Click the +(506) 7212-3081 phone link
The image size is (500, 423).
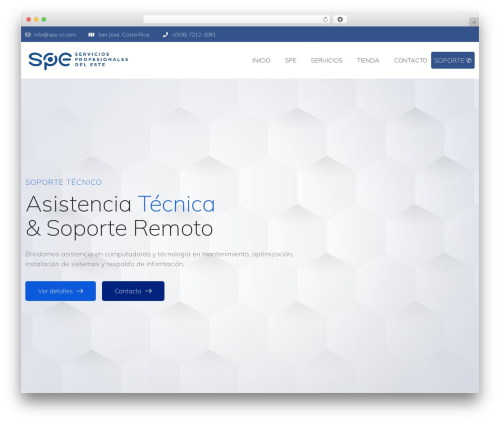194,35
